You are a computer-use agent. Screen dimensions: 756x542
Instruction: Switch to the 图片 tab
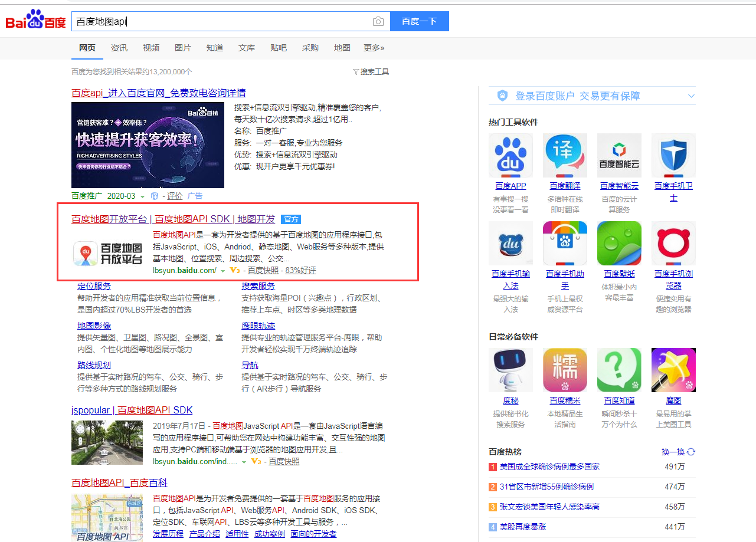click(x=183, y=48)
